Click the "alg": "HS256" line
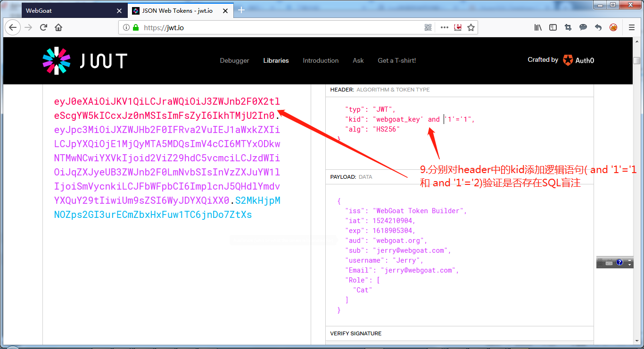The image size is (644, 349). [372, 129]
